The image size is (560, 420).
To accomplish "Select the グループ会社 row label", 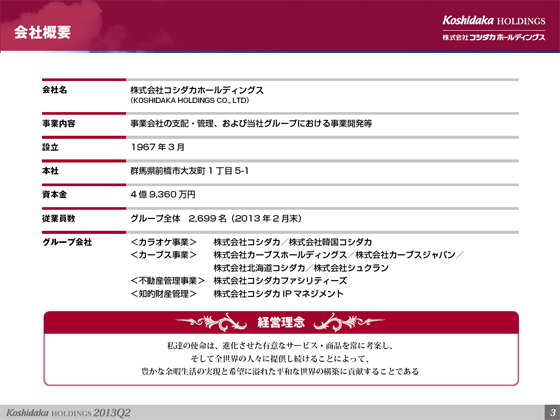I will point(67,242).
